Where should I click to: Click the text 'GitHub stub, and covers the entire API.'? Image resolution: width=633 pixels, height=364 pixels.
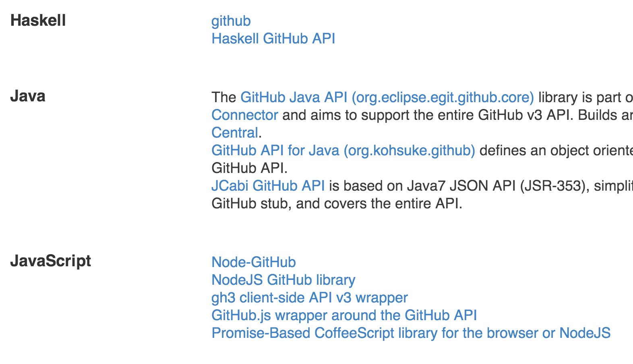click(x=337, y=204)
